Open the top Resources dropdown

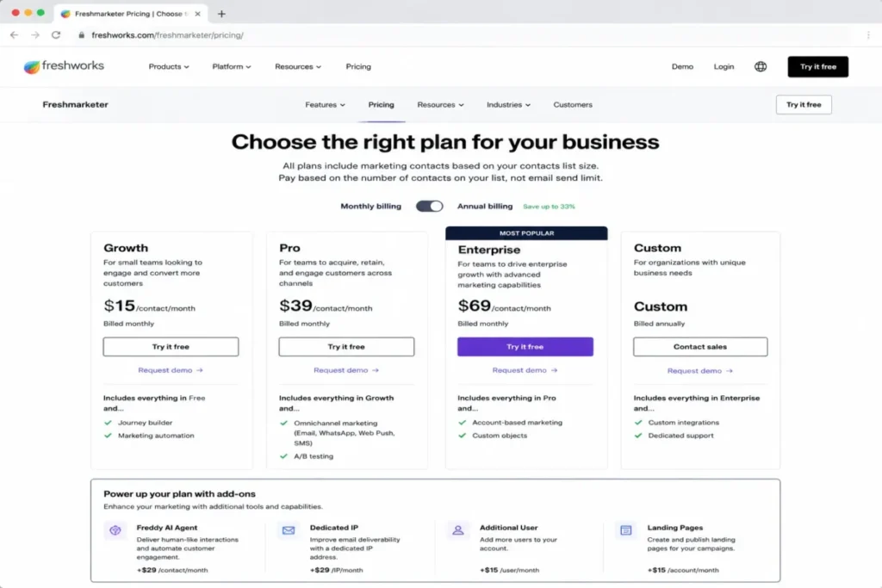pos(297,66)
